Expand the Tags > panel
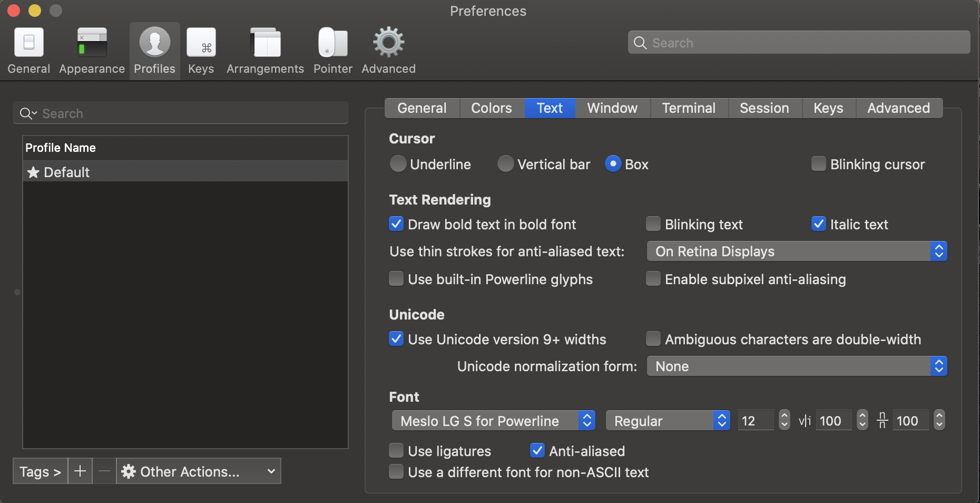The height and width of the screenshot is (503, 980). pos(41,471)
